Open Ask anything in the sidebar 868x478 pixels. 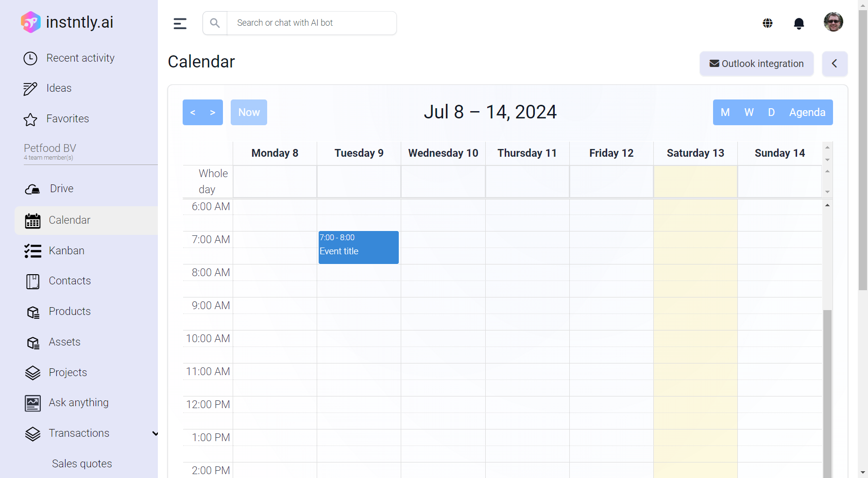point(78,403)
